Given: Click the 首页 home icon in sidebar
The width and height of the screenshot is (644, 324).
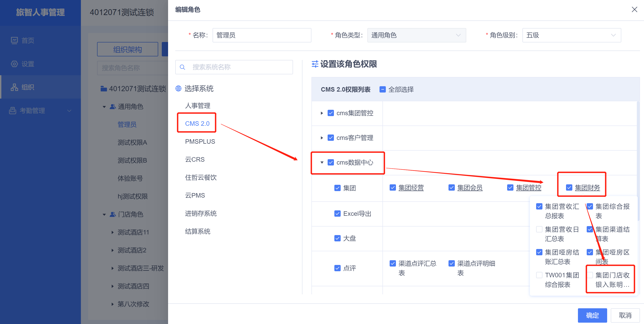Looking at the screenshot, I should (x=14, y=40).
